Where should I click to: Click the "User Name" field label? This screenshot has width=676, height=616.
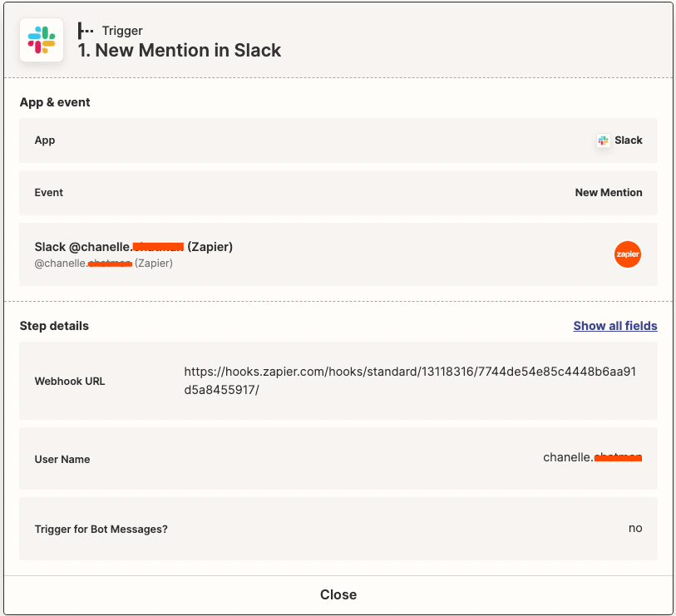(62, 460)
